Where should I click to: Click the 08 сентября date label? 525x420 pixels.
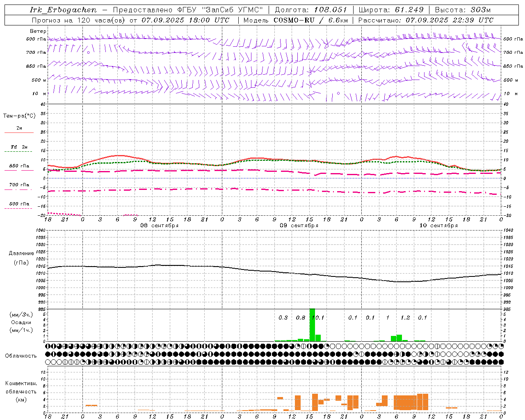pos(159,226)
